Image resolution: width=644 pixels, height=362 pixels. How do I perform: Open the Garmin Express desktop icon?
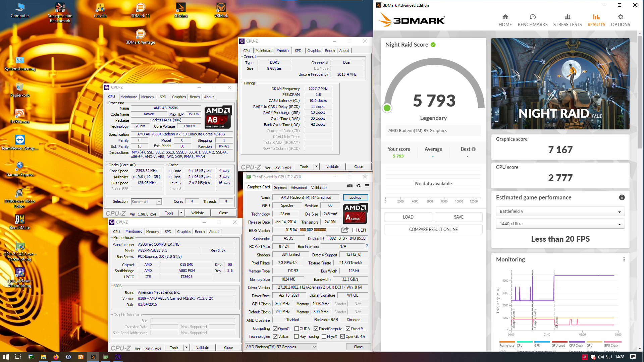coord(20,169)
